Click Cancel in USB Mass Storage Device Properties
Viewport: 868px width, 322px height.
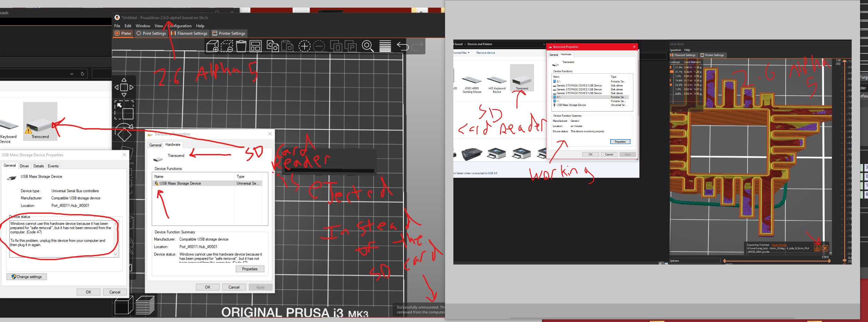point(115,292)
